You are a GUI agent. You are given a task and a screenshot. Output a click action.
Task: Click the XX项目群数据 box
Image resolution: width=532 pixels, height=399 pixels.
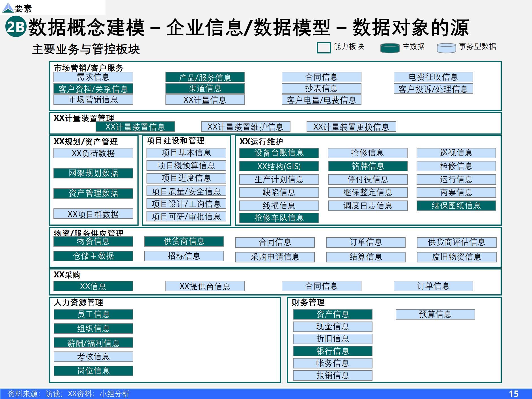click(x=93, y=214)
